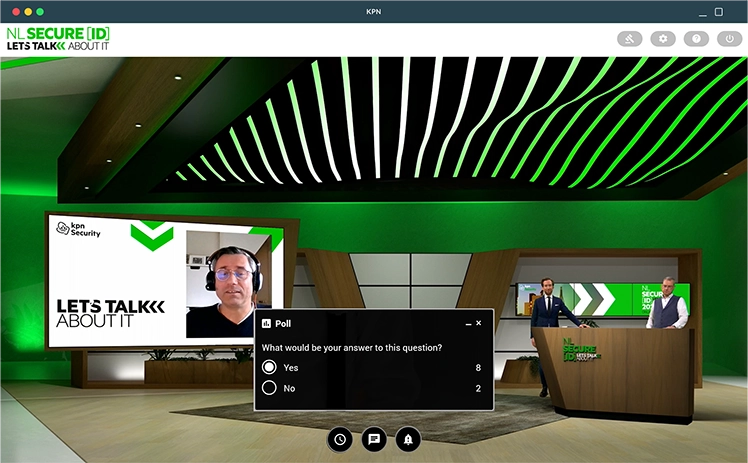
Task: Open help via the question mark icon
Action: tap(696, 39)
